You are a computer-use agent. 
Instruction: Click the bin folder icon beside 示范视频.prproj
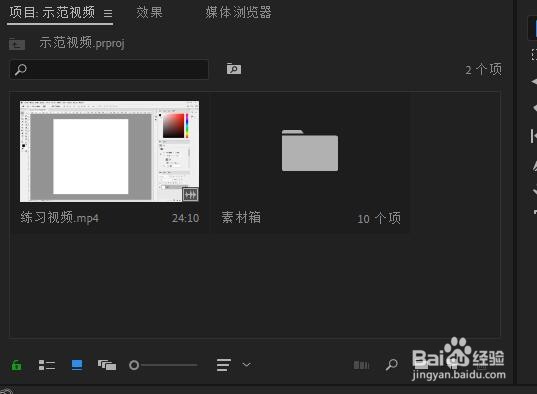click(x=17, y=44)
